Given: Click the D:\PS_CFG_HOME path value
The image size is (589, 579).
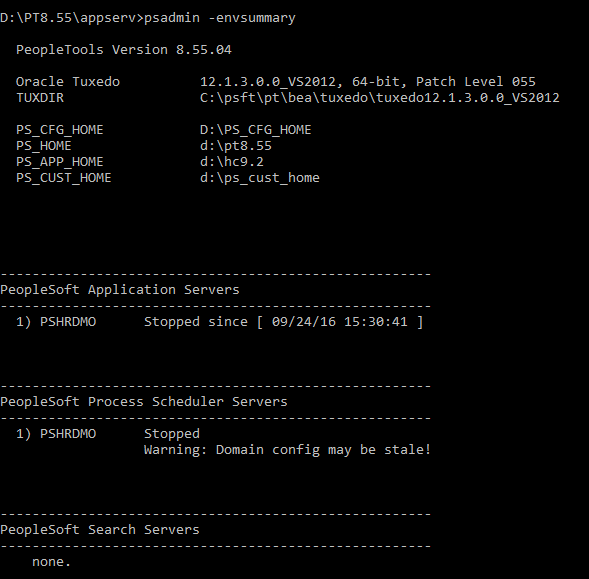Looking at the screenshot, I should (x=255, y=130).
